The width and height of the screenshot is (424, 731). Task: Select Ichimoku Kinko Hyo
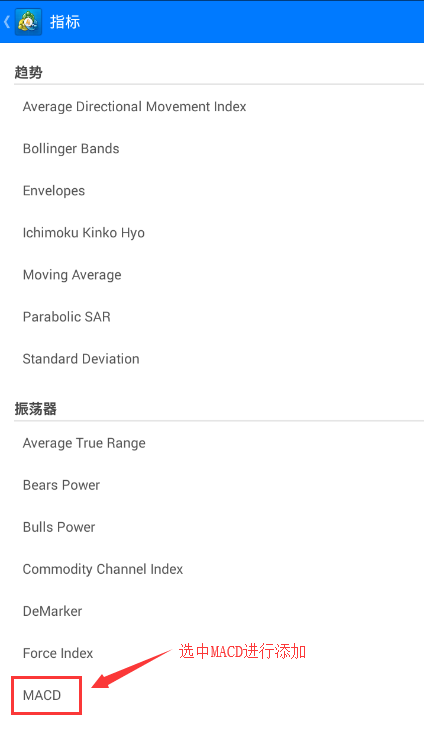(212, 232)
